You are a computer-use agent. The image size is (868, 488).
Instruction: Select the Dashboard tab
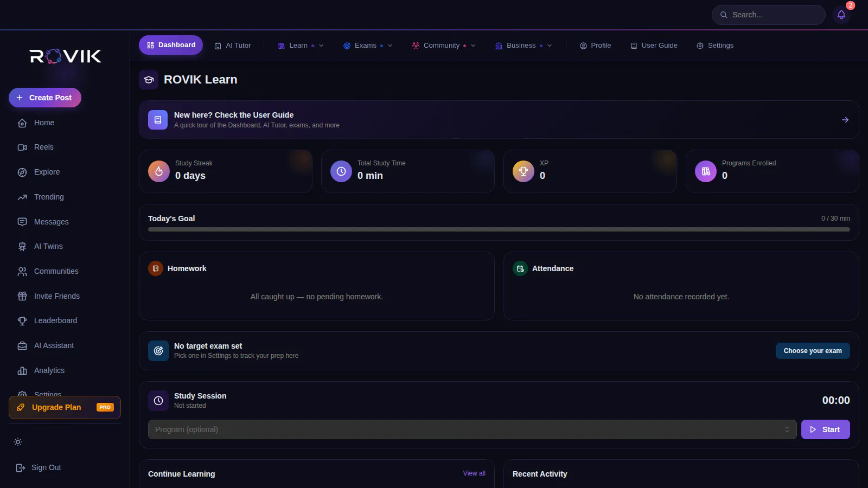171,45
